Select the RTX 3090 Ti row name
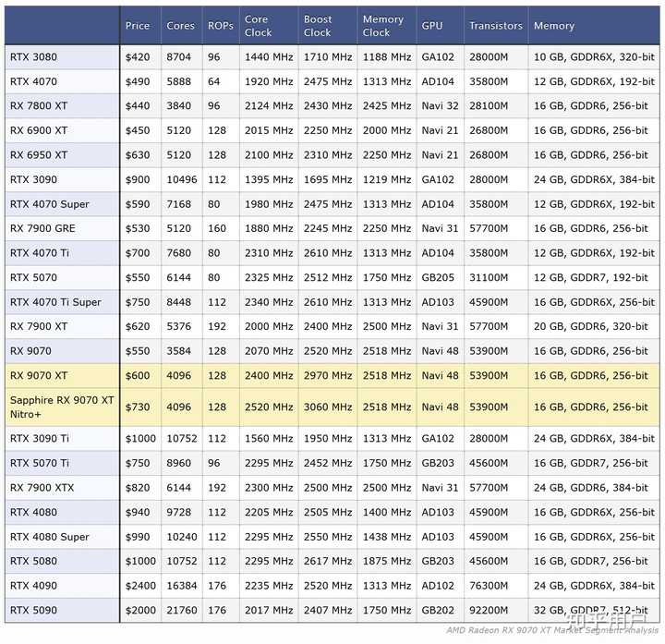Viewport: 665px width, 644px height. (40, 438)
